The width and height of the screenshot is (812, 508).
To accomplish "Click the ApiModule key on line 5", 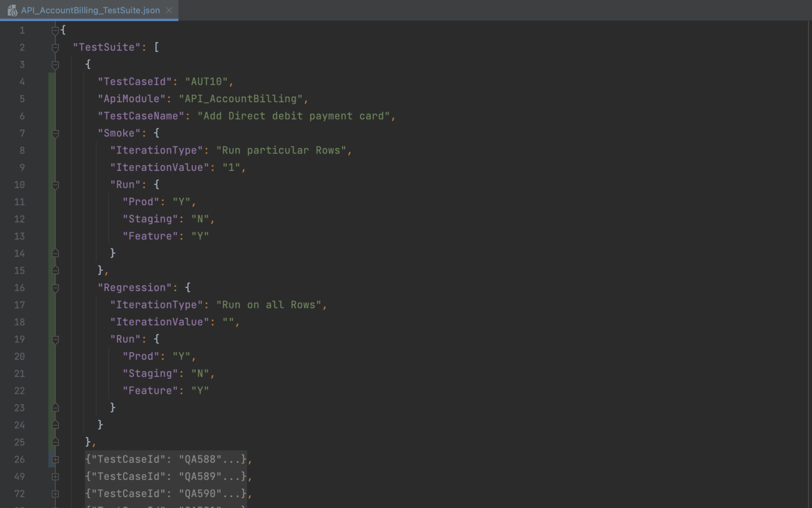I will pos(131,99).
